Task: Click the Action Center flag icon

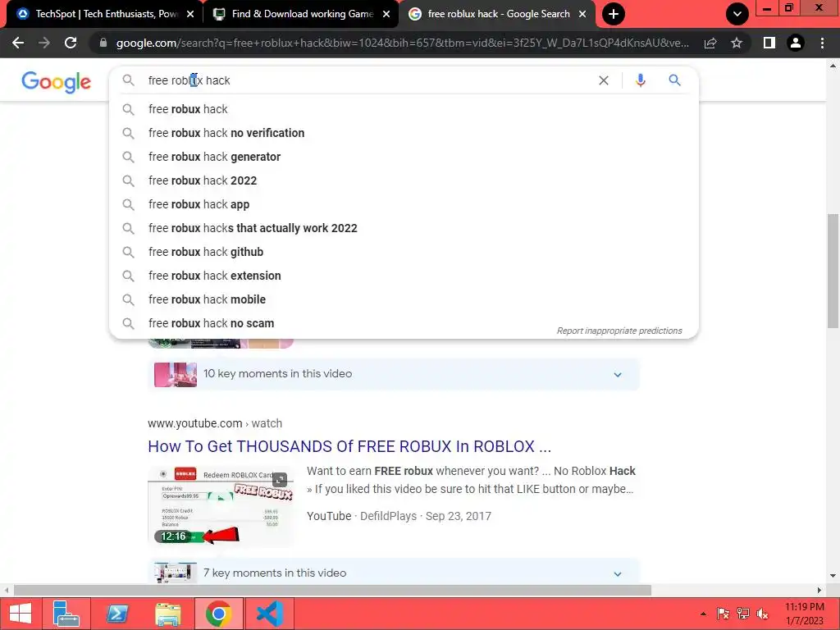Action: point(723,614)
